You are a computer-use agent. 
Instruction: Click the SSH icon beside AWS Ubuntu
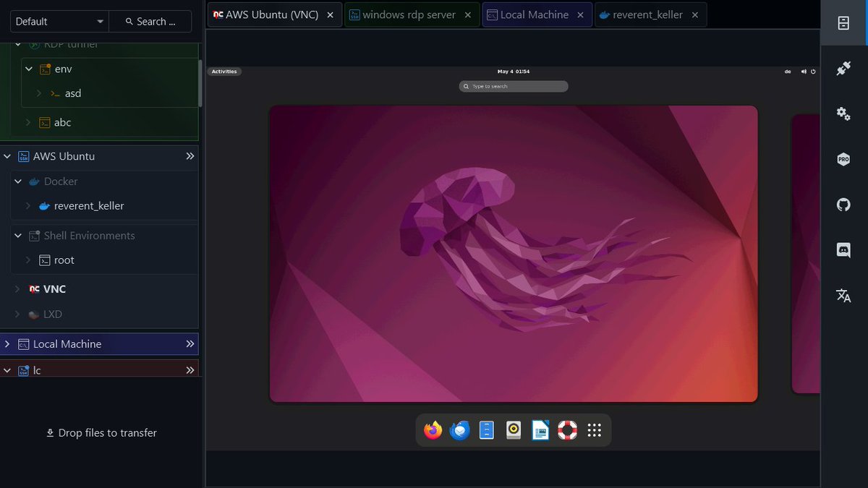pyautogui.click(x=23, y=156)
